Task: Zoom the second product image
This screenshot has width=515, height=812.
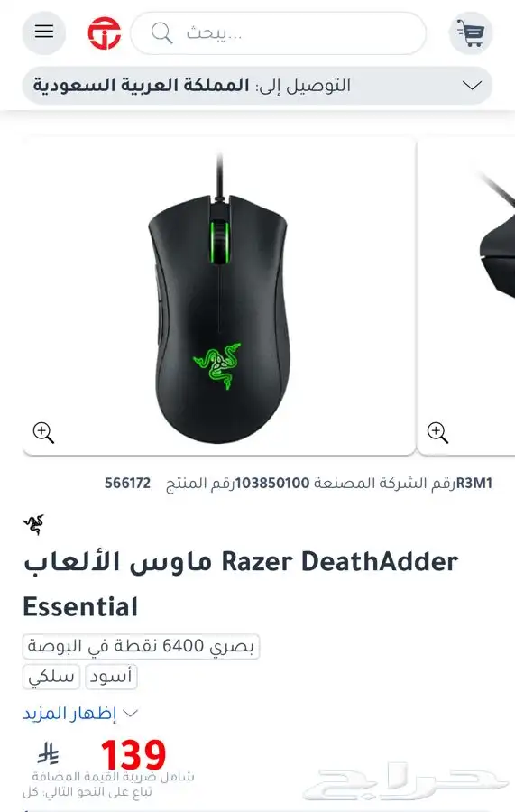Action: click(437, 432)
